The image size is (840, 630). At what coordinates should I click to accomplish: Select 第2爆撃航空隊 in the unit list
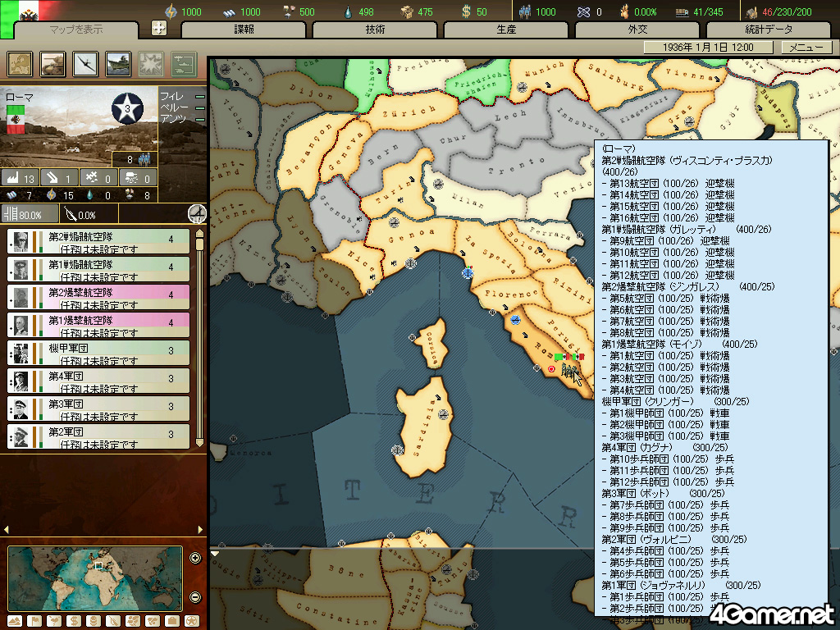[x=98, y=297]
